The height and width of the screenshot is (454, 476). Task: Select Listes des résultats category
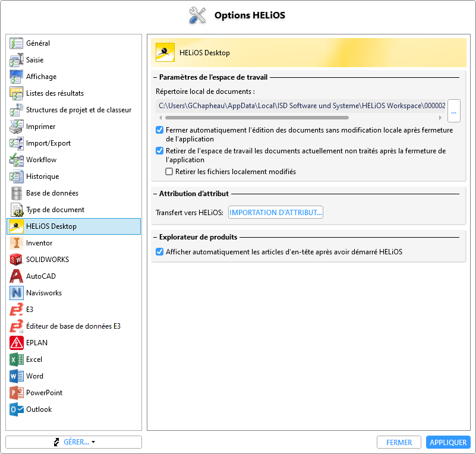(74, 93)
